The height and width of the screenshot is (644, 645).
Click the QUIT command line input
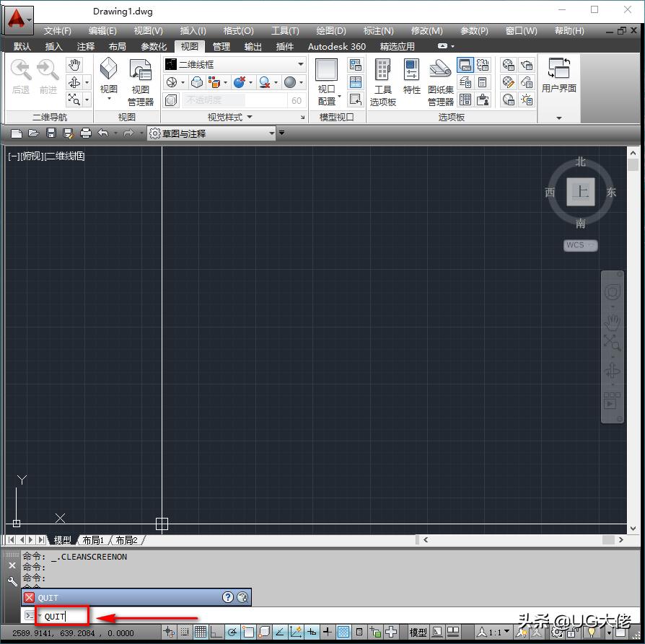pos(61,617)
